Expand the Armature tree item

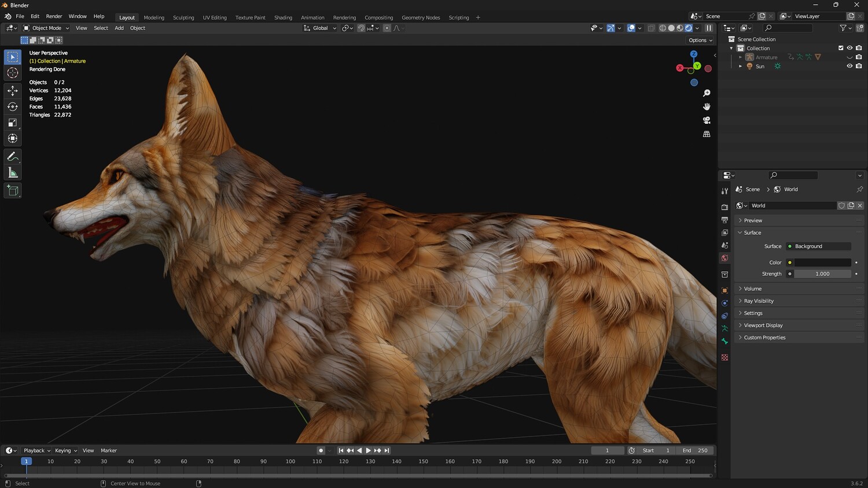(740, 57)
